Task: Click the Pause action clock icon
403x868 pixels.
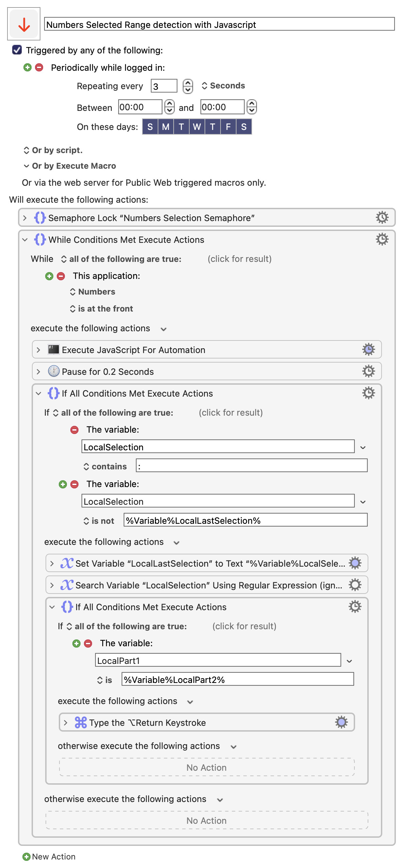Action: point(53,371)
